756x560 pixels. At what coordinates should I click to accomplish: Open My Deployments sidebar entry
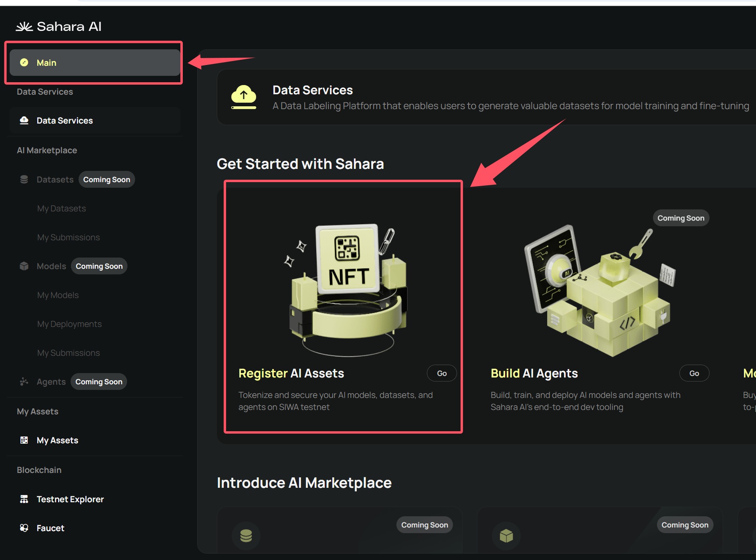tap(69, 324)
